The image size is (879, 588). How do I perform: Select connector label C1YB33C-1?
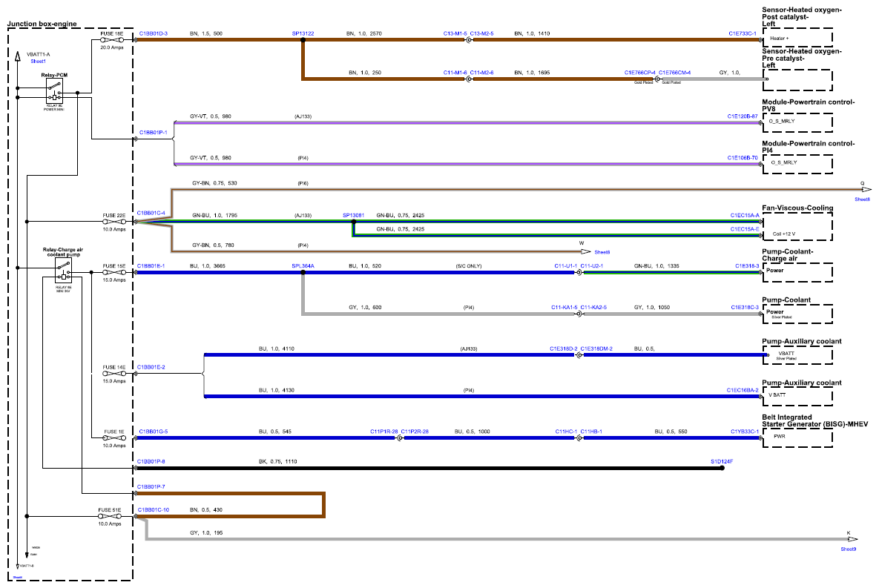tap(745, 432)
